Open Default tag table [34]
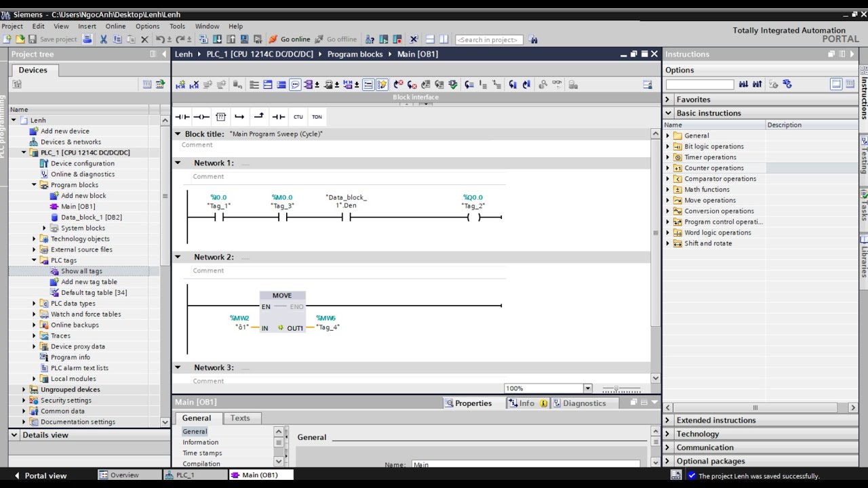The image size is (868, 488). (94, 293)
